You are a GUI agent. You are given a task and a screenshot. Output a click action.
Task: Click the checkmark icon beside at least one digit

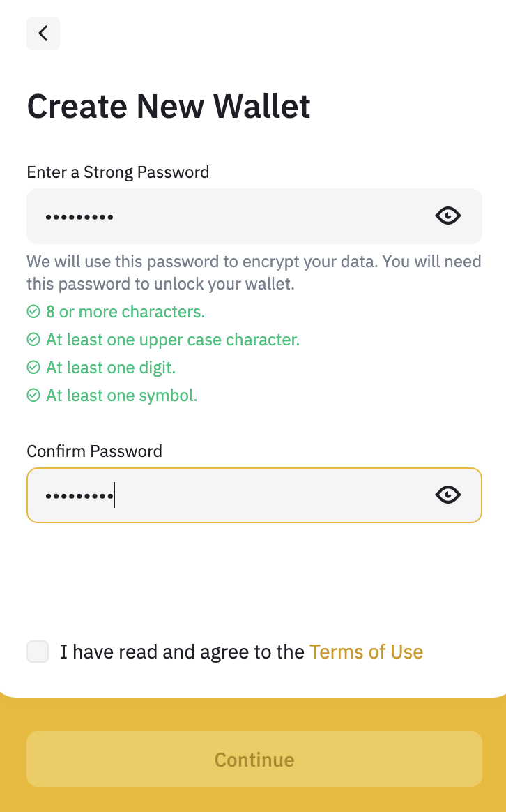pos(33,368)
